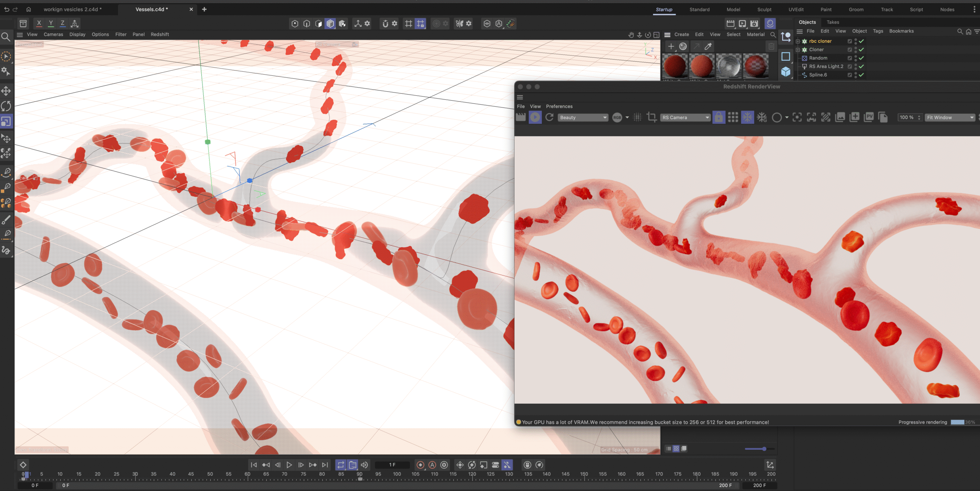Click the record active objects keyframe button
The height and width of the screenshot is (491, 980).
click(x=420, y=465)
